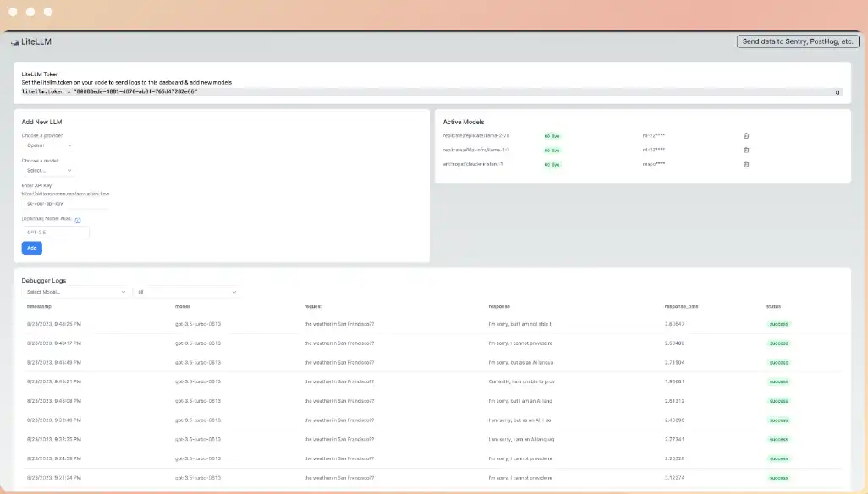Screen dimensions: 868x494
Task: Click response time 2.71504
Action: pyautogui.click(x=674, y=363)
